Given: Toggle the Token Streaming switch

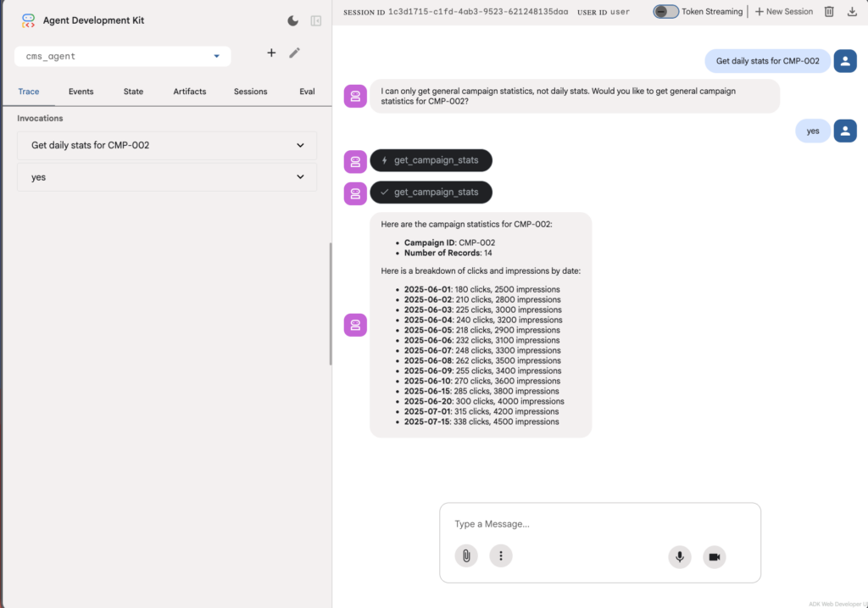Looking at the screenshot, I should (x=666, y=12).
